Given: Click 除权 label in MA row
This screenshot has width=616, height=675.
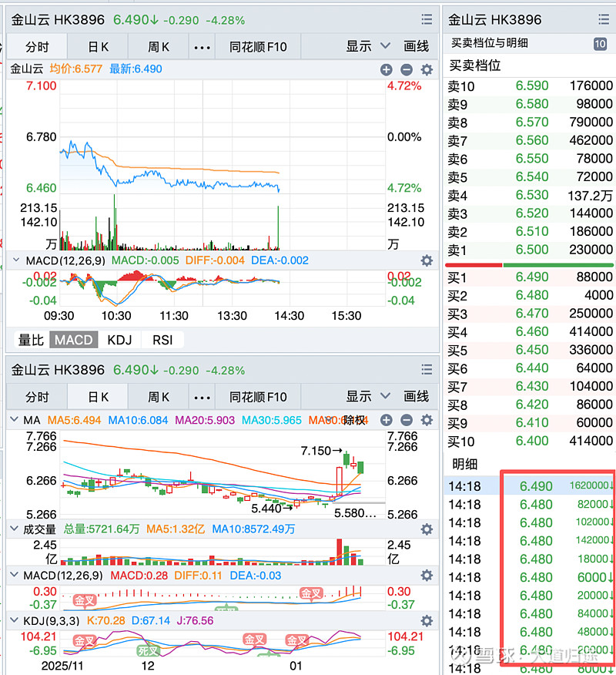Looking at the screenshot, I should [354, 420].
